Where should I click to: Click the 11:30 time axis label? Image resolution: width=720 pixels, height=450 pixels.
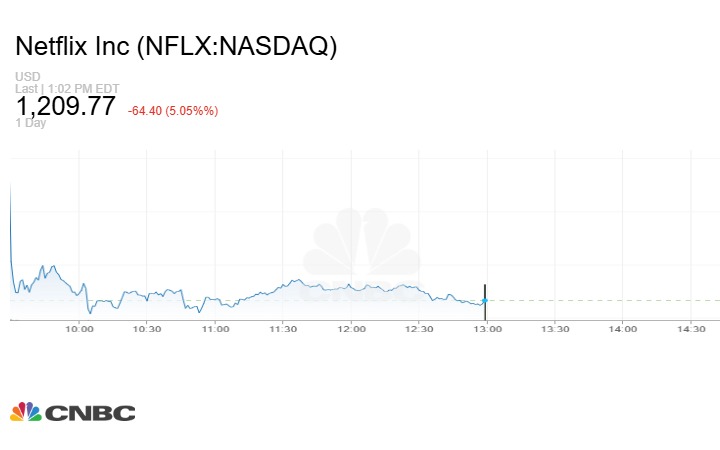283,329
